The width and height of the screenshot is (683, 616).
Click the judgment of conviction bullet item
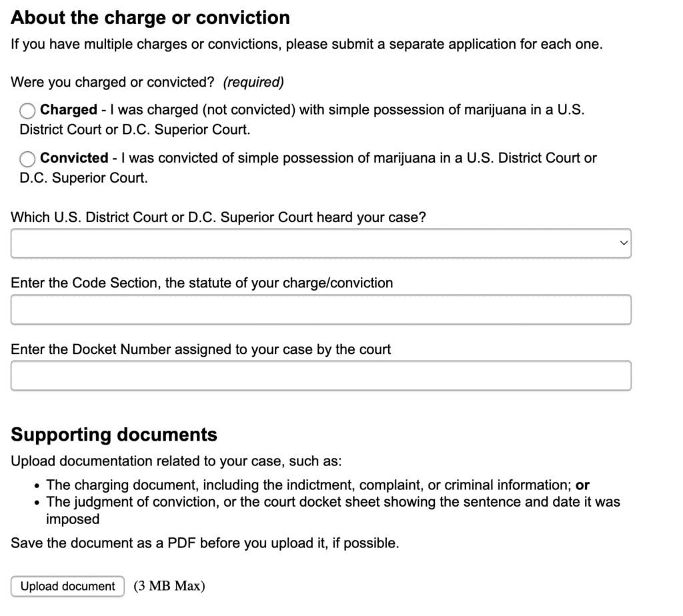(x=332, y=502)
